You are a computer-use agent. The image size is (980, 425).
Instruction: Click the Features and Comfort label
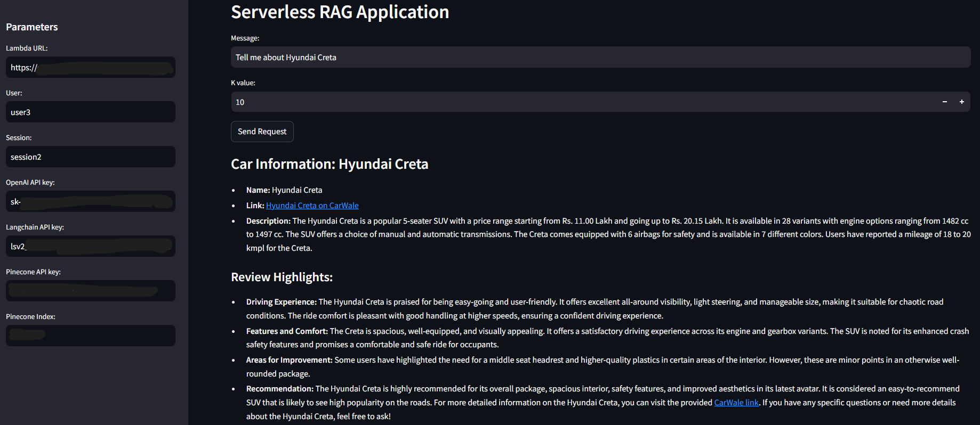(x=287, y=331)
